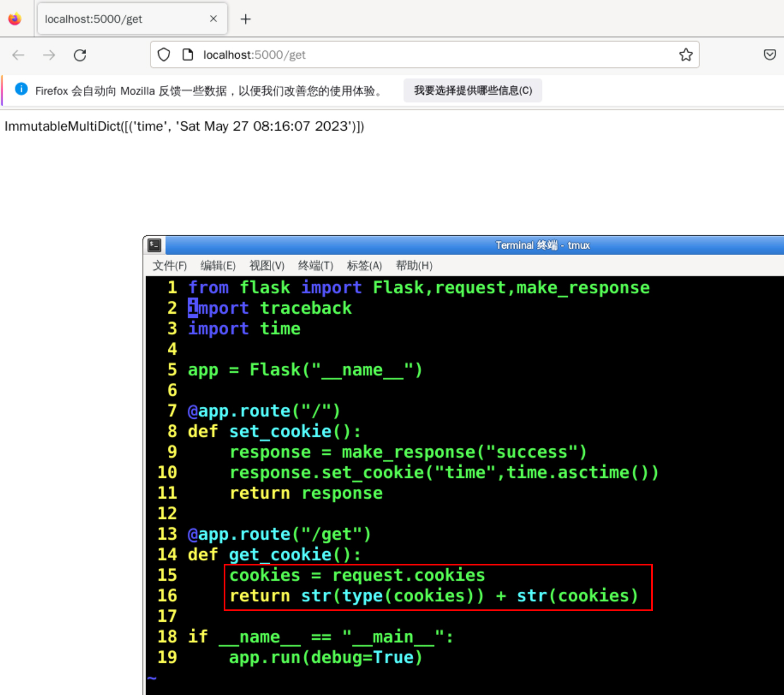The width and height of the screenshot is (784, 695).
Task: Bookmark this page with star
Action: [x=686, y=55]
